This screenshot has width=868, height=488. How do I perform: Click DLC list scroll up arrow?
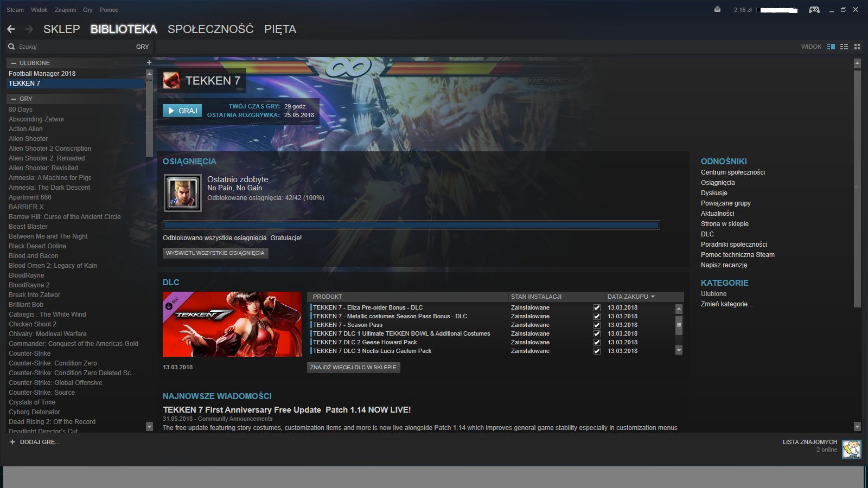[x=679, y=309]
